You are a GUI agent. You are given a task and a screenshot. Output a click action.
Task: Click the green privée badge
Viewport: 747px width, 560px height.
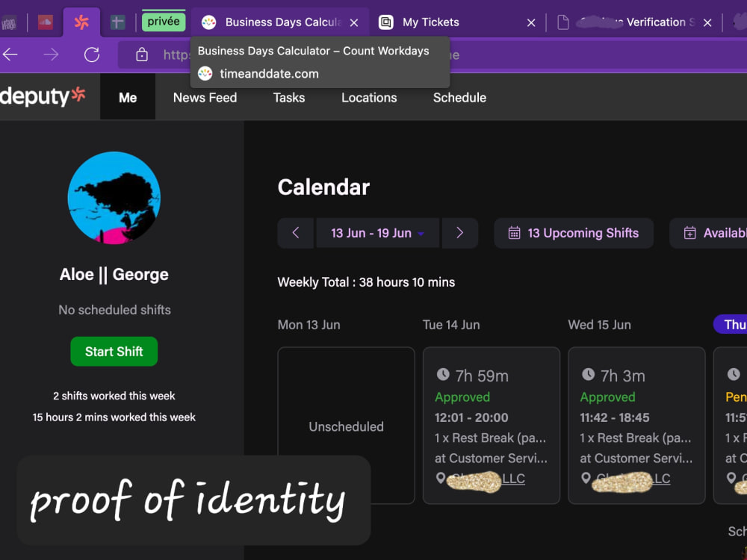tap(164, 22)
